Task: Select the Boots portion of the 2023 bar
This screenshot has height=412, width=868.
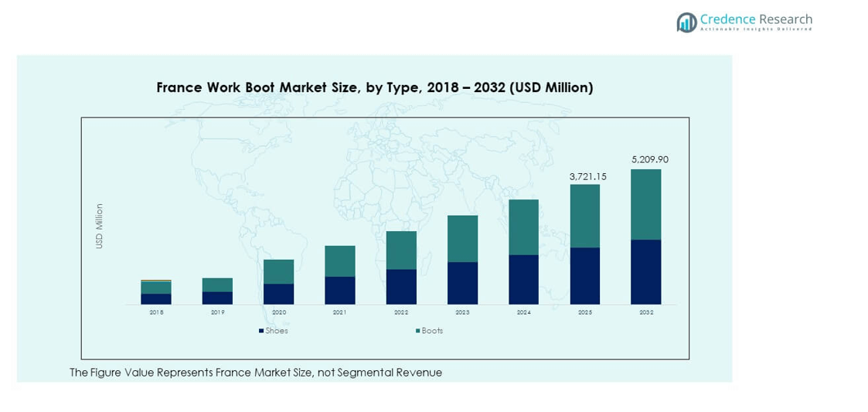Action: tap(462, 239)
